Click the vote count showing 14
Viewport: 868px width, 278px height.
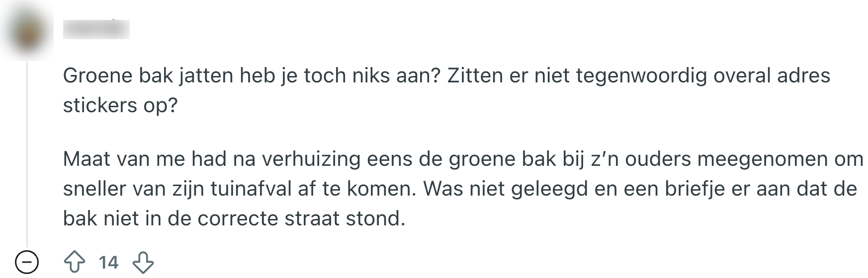coord(108,262)
